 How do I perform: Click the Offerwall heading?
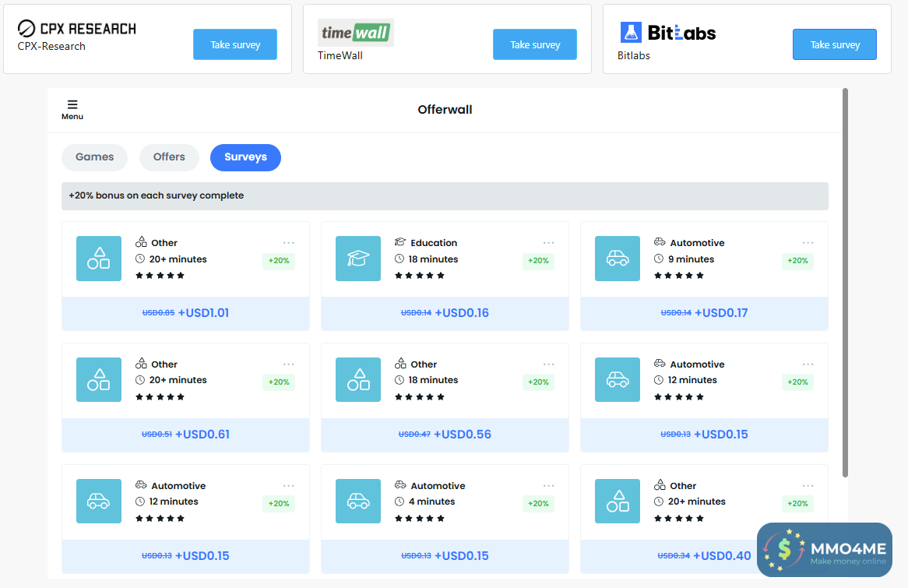point(445,110)
